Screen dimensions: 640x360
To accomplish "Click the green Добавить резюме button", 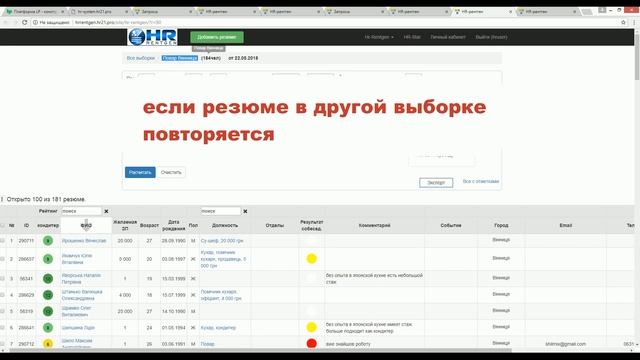I will click(217, 37).
